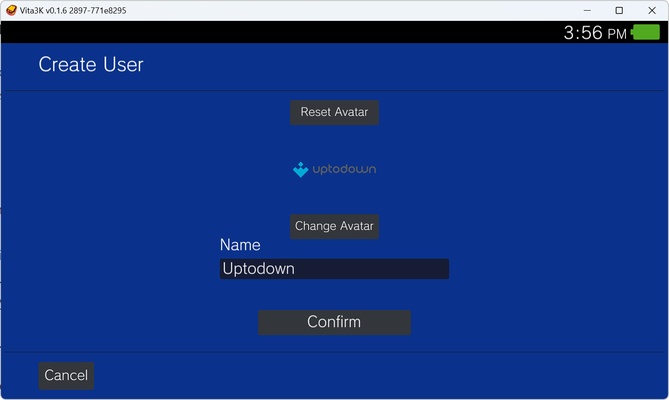Click the Vita3K app icon in title bar

click(11, 10)
